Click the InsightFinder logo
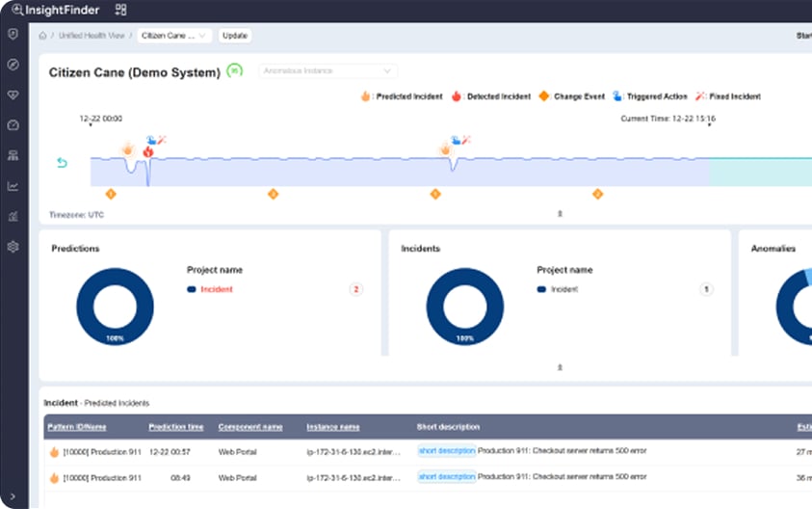 tap(55, 10)
